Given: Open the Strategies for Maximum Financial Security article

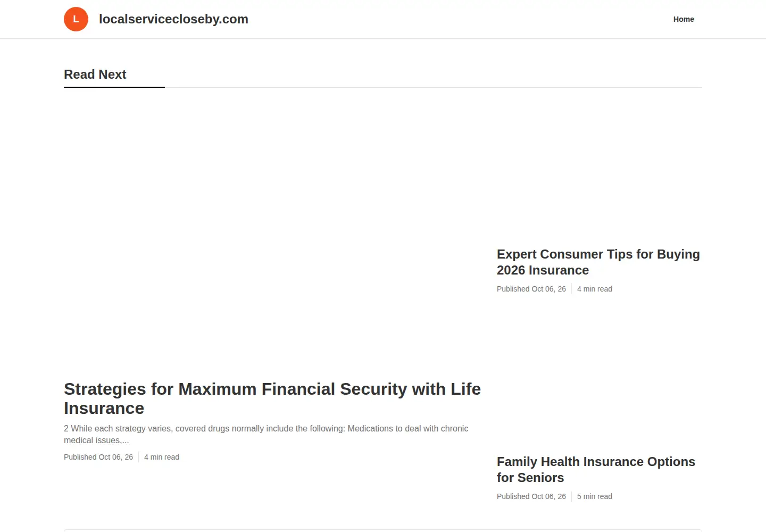Looking at the screenshot, I should 272,398.
